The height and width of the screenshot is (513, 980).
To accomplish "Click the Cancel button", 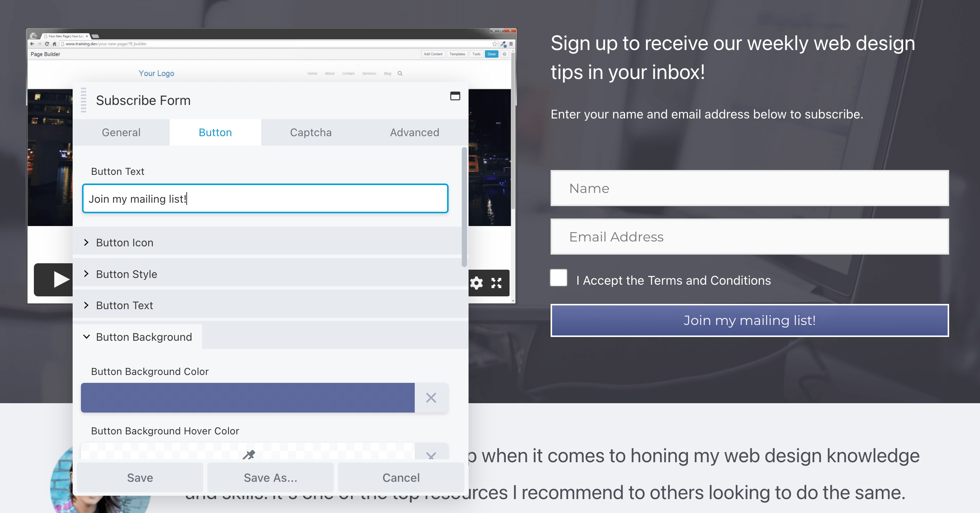I will pyautogui.click(x=400, y=478).
